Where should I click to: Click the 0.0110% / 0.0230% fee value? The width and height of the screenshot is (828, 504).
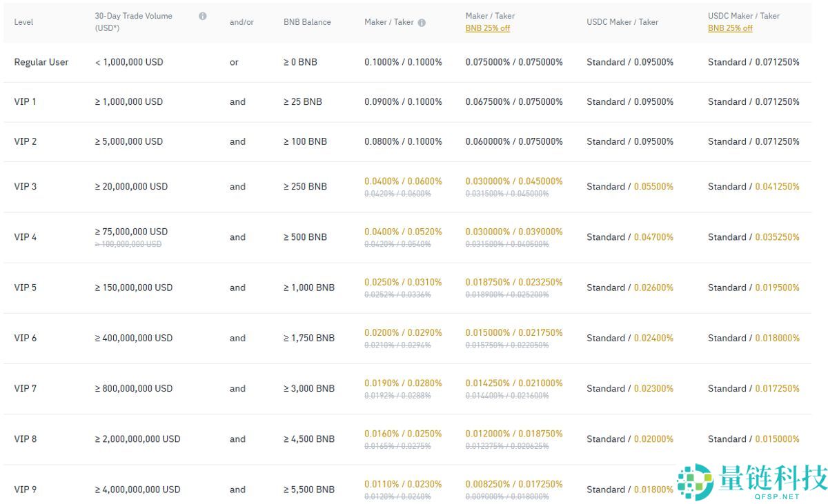(x=404, y=484)
